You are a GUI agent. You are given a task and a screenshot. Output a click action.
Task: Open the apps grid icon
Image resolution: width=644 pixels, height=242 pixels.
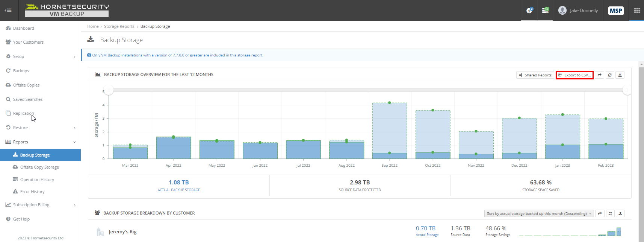[637, 11]
